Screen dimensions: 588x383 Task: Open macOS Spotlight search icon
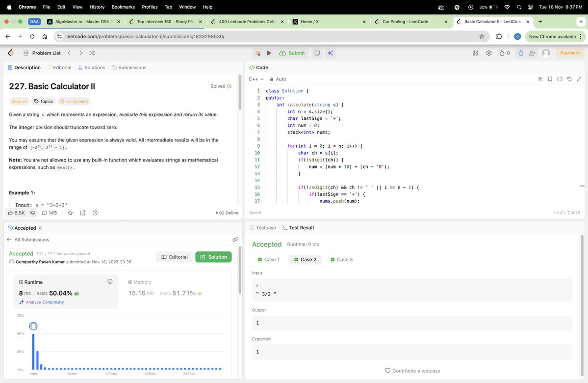(519, 7)
